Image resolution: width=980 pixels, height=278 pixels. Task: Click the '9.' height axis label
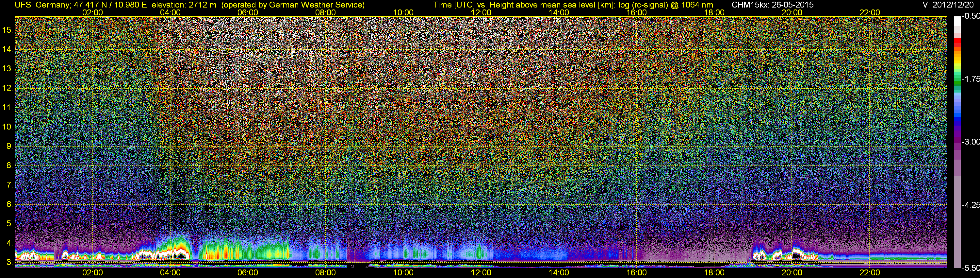click(9, 146)
